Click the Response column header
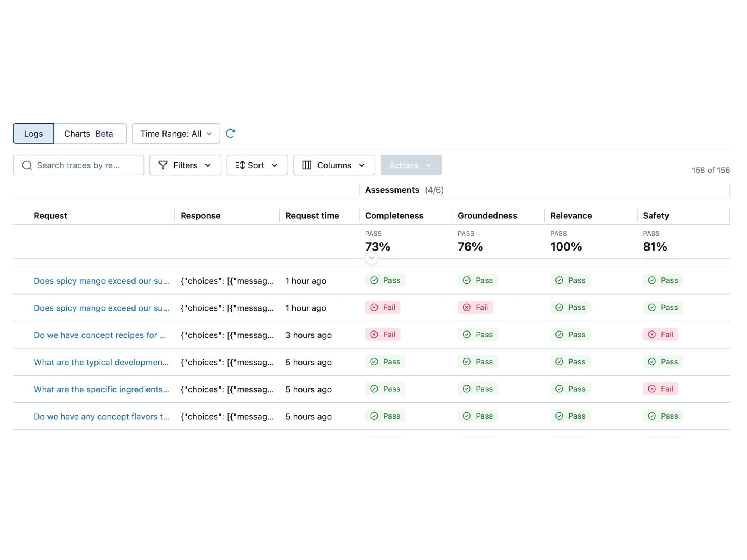The height and width of the screenshot is (560, 747). click(x=201, y=215)
